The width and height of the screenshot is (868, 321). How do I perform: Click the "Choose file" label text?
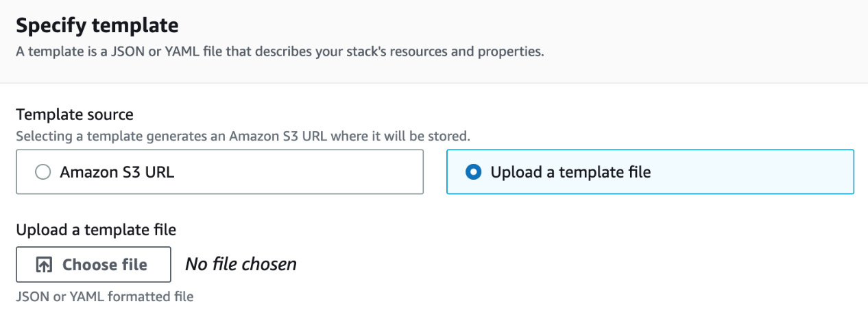coord(105,265)
